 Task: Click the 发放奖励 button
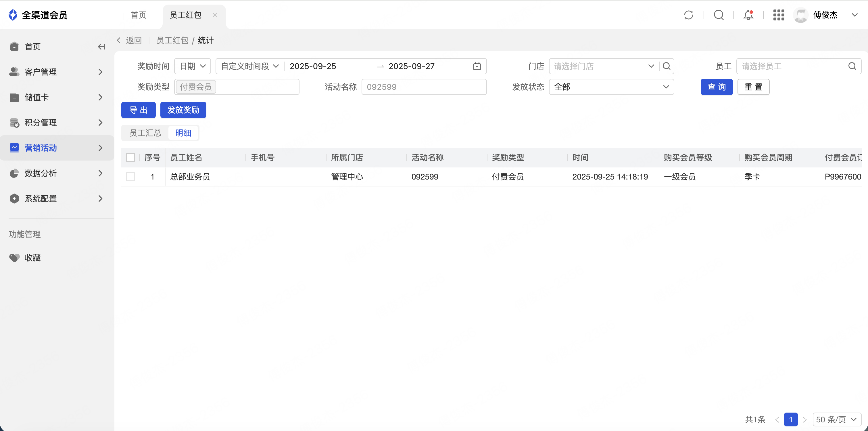[x=183, y=110]
